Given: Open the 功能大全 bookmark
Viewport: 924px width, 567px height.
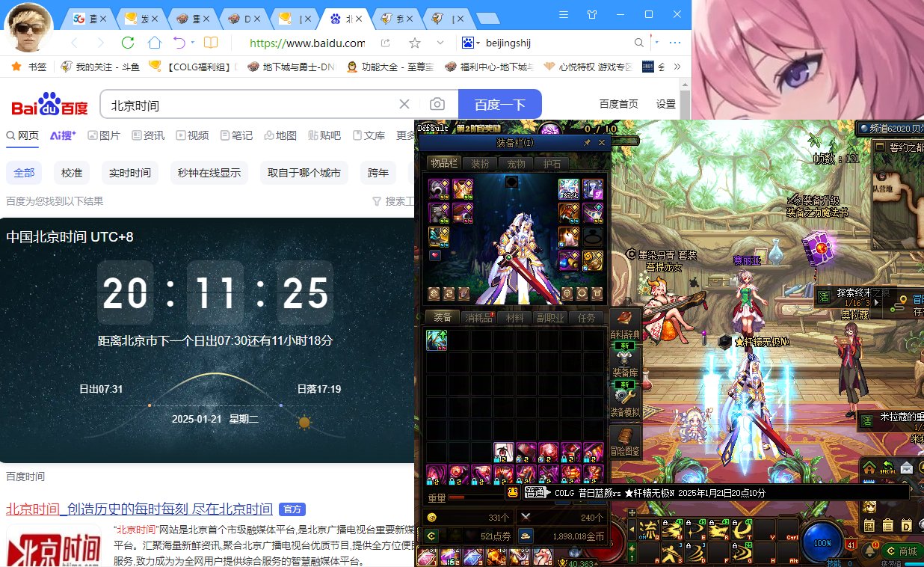Looking at the screenshot, I should 389,67.
